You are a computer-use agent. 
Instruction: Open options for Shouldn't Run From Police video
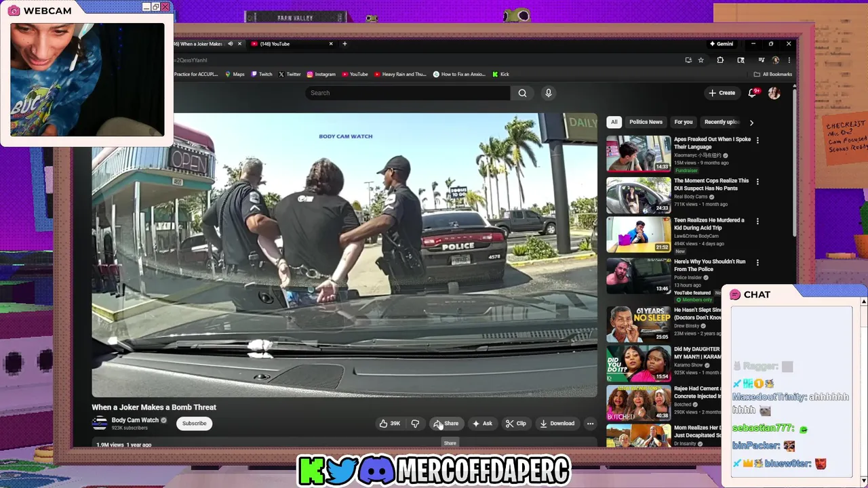coord(757,262)
